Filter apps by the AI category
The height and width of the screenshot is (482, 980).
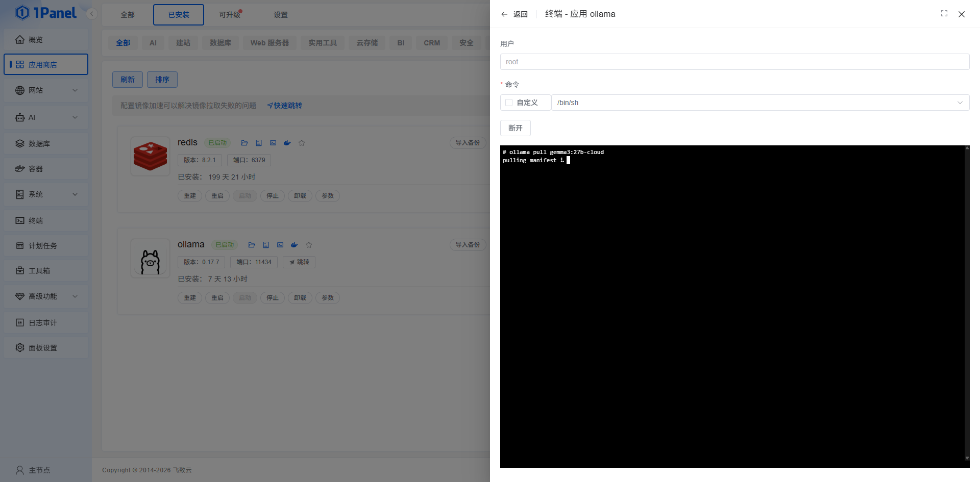click(x=153, y=43)
